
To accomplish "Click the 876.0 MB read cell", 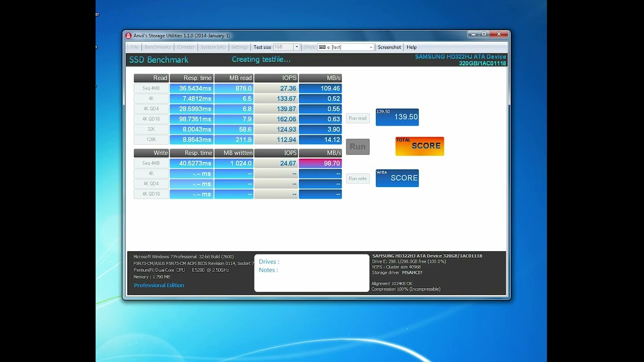I will [x=234, y=88].
